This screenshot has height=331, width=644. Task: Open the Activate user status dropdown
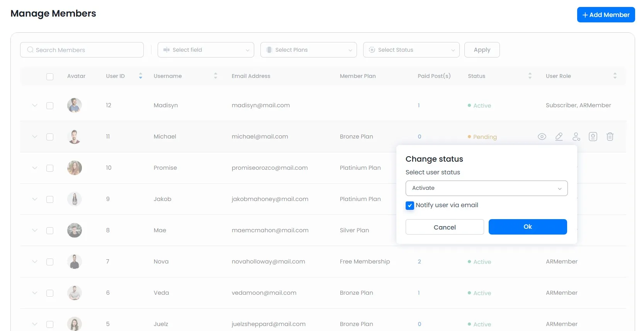[x=486, y=188]
